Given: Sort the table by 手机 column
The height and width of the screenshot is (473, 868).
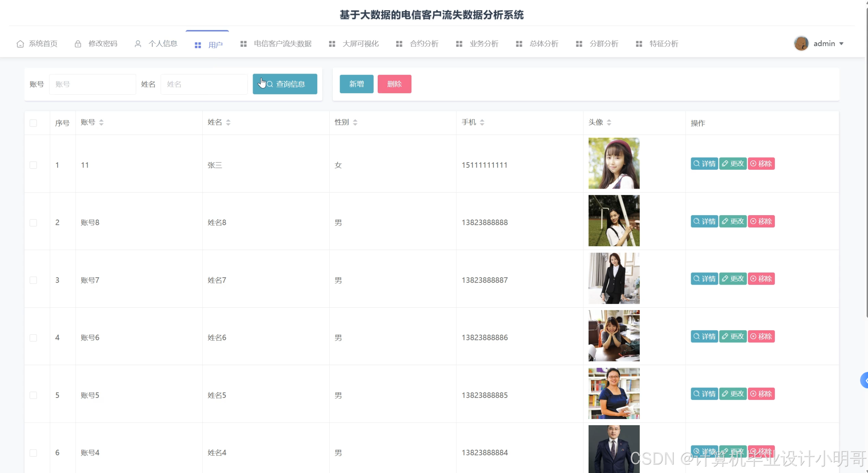Looking at the screenshot, I should [482, 122].
